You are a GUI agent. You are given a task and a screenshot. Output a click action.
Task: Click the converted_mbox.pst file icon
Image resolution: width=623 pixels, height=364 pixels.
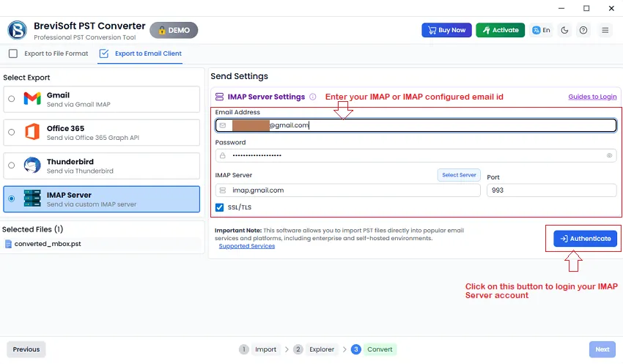click(x=8, y=244)
